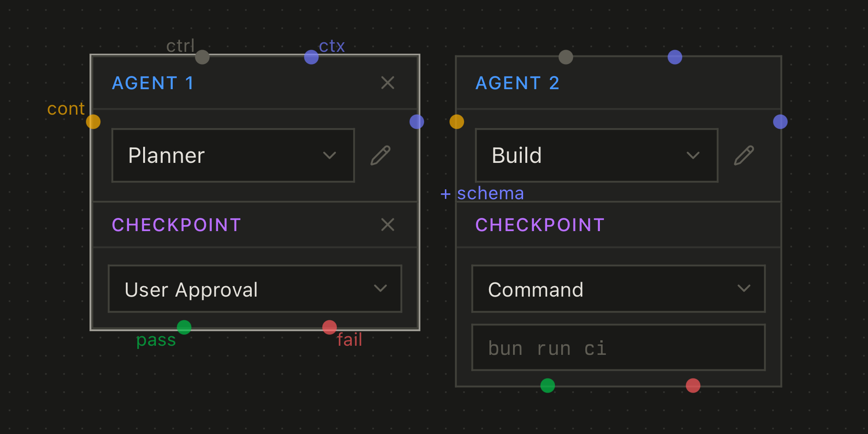Select the AGENT 2 header label

coord(518,83)
